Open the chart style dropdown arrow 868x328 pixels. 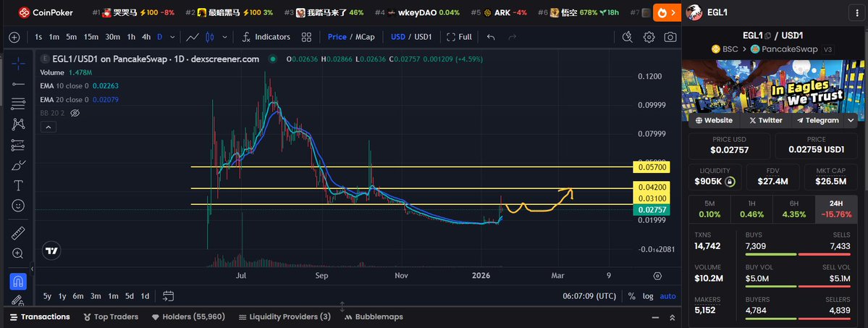[x=225, y=37]
